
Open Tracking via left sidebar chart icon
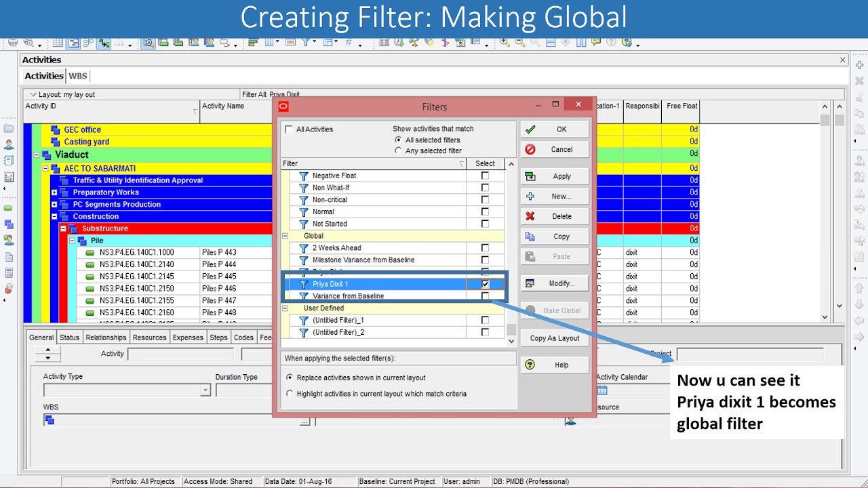pos(8,177)
